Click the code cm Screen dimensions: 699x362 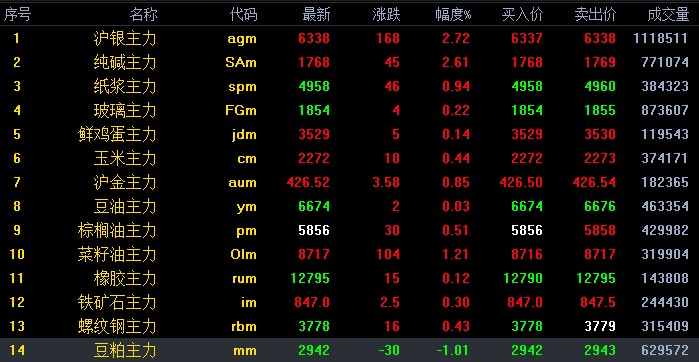247,159
